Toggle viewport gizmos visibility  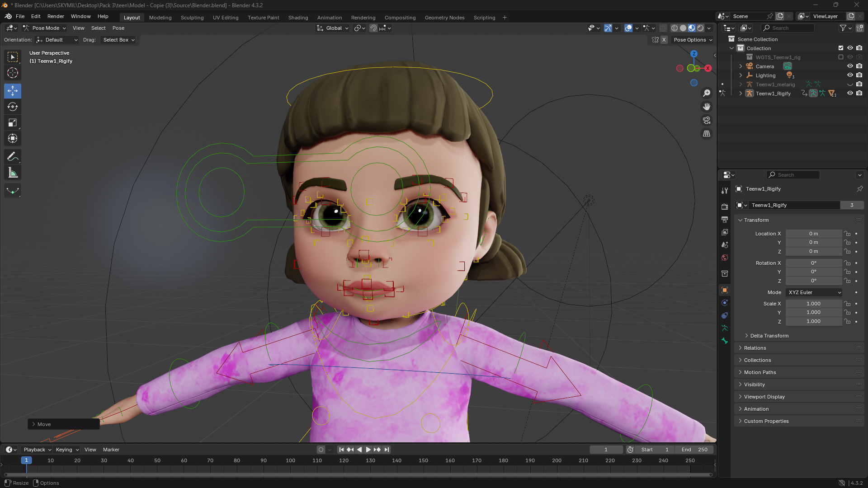[608, 28]
